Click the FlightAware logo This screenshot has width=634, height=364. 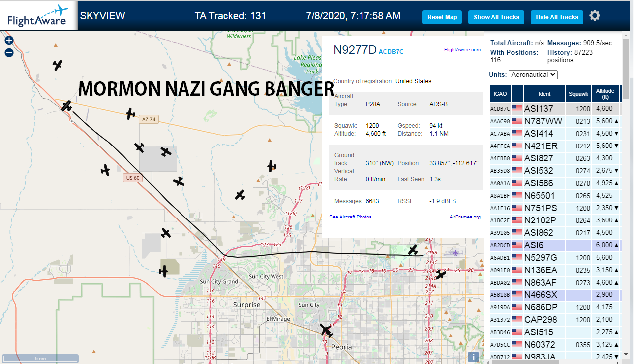pyautogui.click(x=38, y=15)
